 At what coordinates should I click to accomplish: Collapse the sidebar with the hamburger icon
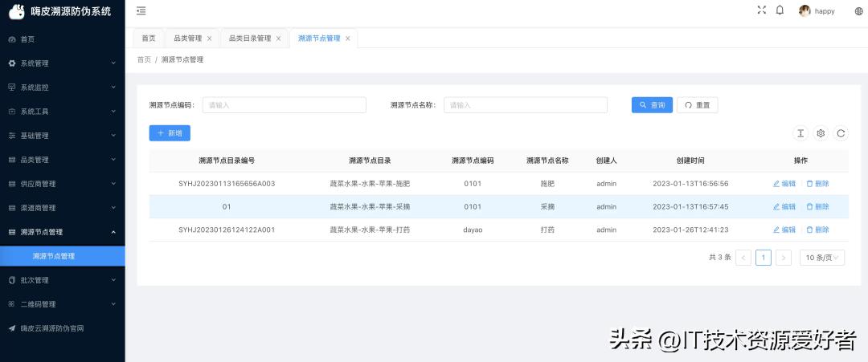[141, 10]
